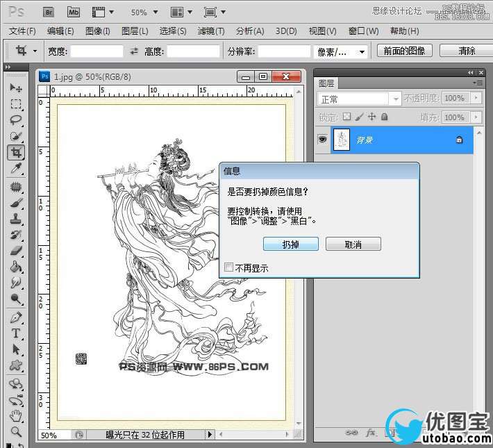This screenshot has height=448, width=493.
Task: Select the Hand tool
Action: (x=16, y=415)
